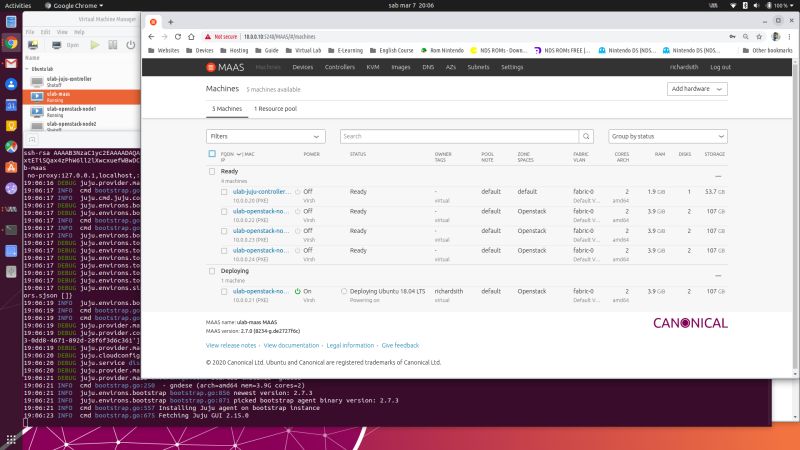Click the saved password key icon in address bar
The image size is (800, 450).
732,37
